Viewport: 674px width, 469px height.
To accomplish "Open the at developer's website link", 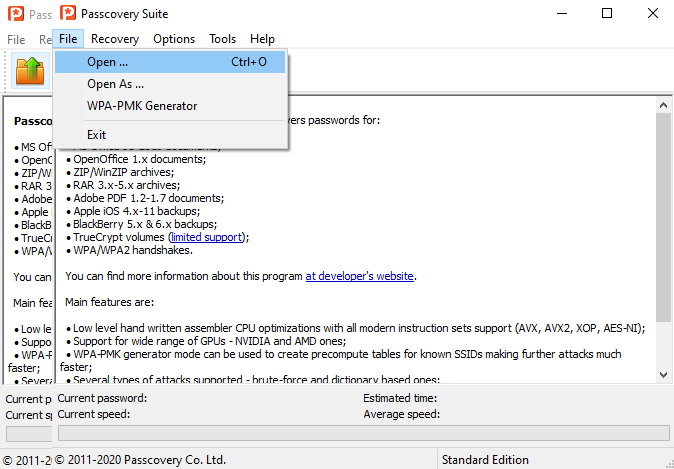I will click(x=359, y=276).
